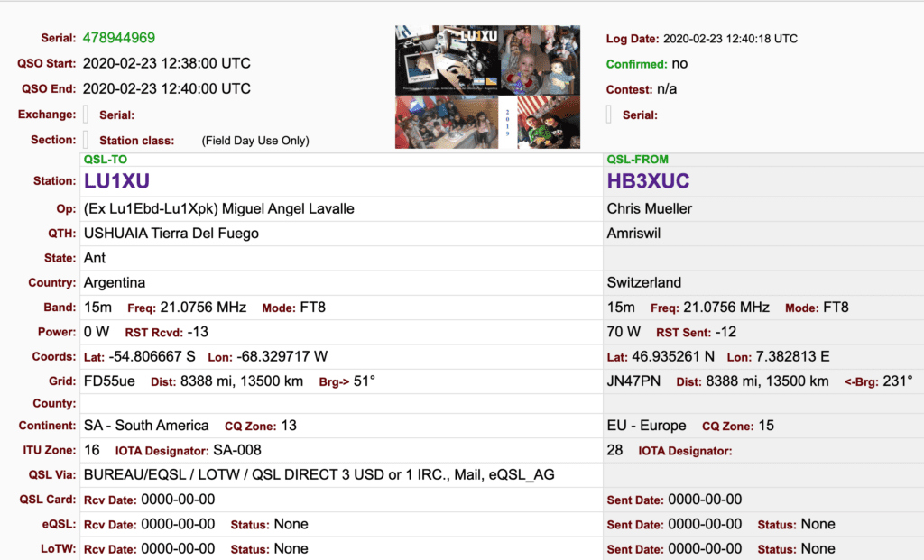Click QSL Card Sent Date 0000-00-00
This screenshot has width=924, height=560.
705,500
